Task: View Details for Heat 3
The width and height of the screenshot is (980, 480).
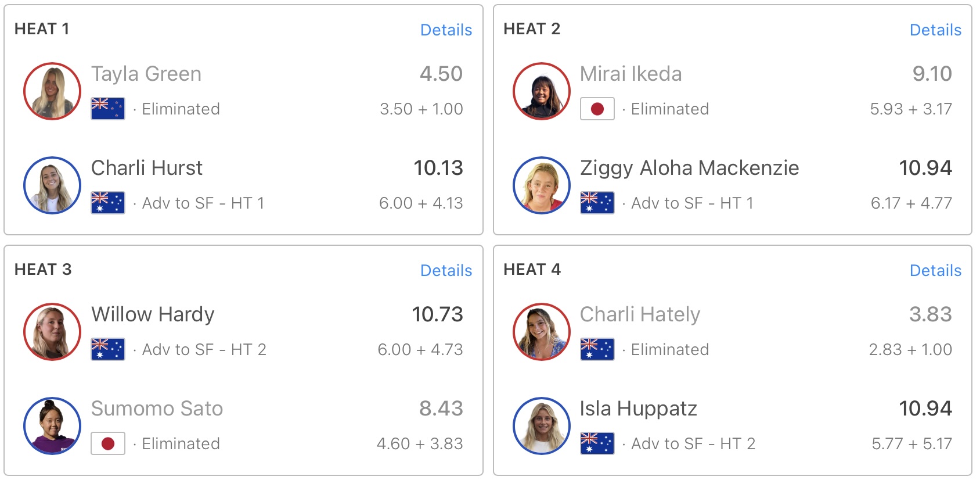Action: (446, 271)
